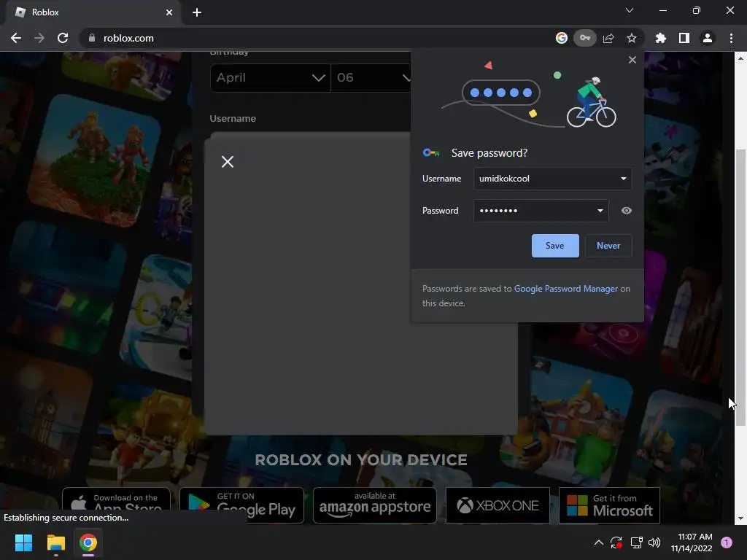
Task: Expand the Username dropdown in password popup
Action: (623, 179)
